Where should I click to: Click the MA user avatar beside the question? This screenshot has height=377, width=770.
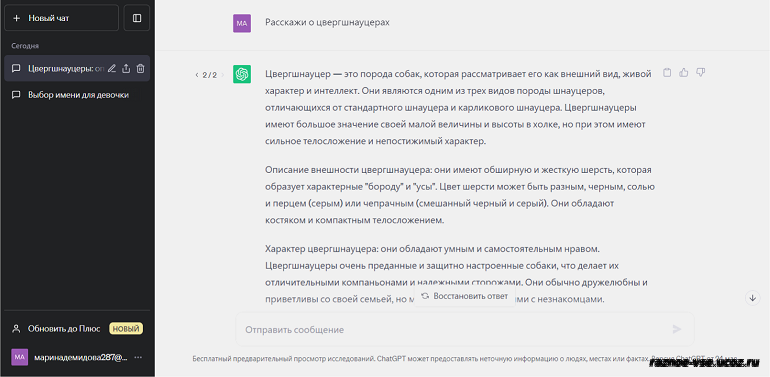pos(242,23)
